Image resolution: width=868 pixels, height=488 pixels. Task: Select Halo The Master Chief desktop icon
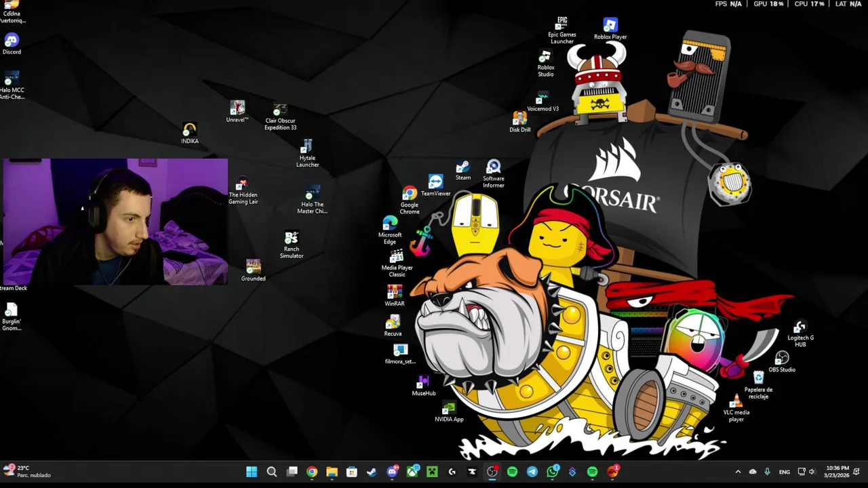(312, 201)
